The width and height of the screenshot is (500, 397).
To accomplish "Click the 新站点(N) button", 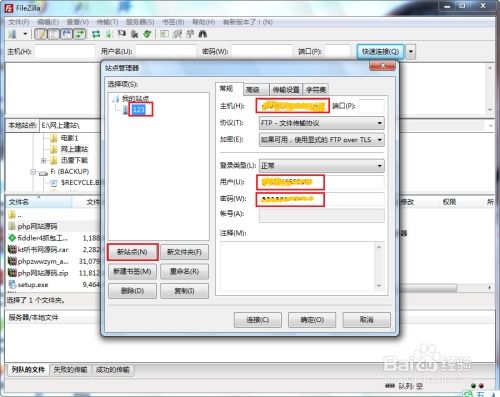I will pyautogui.click(x=132, y=252).
